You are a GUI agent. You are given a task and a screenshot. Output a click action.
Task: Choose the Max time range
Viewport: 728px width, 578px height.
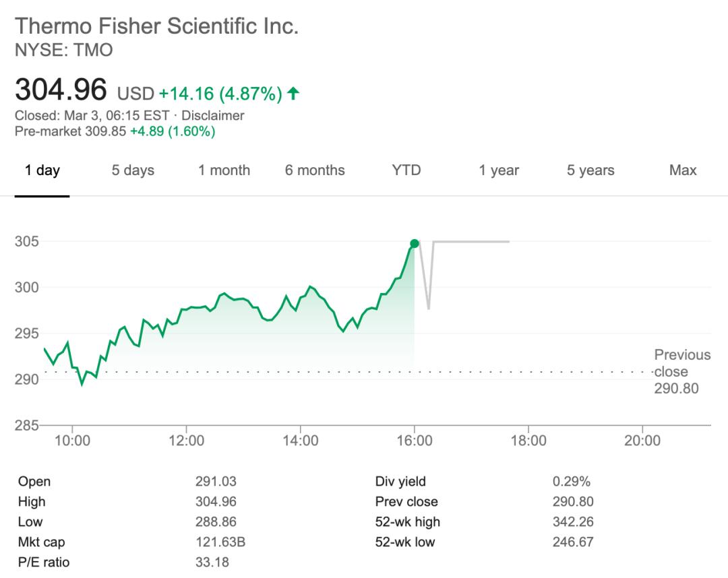[x=683, y=170]
